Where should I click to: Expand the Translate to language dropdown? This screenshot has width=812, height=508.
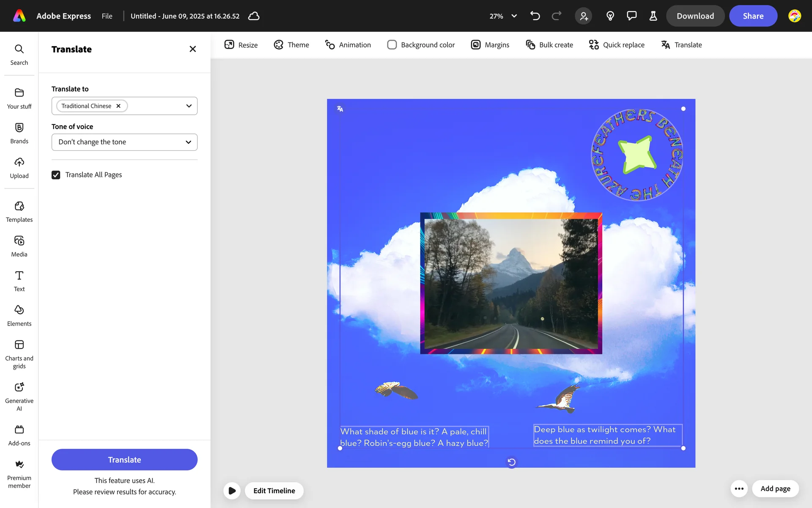(189, 106)
